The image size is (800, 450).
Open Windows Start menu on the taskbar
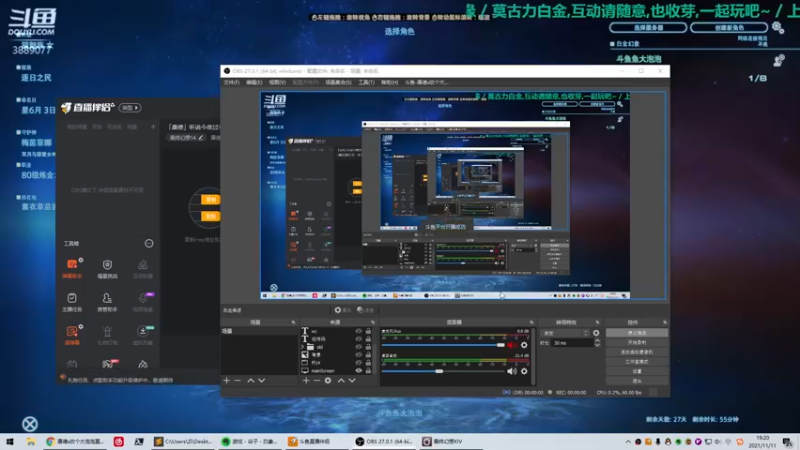[x=10, y=442]
